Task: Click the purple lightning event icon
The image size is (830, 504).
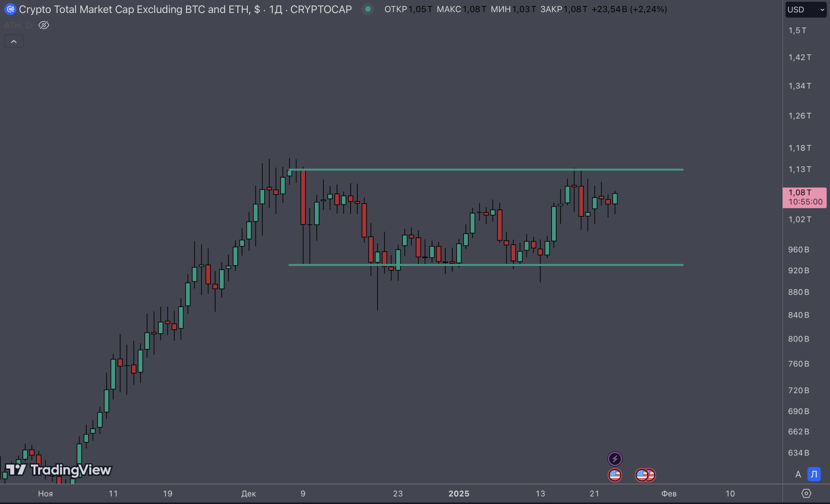Action: pyautogui.click(x=615, y=459)
